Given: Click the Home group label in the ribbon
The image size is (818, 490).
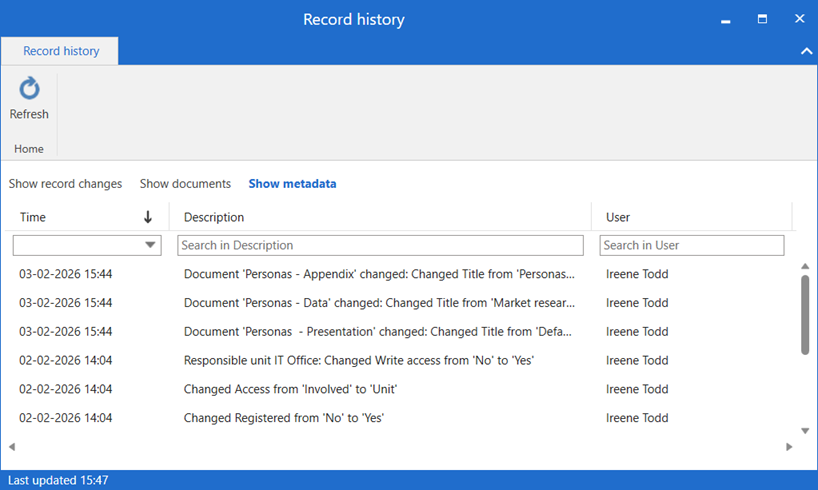Looking at the screenshot, I should (29, 149).
